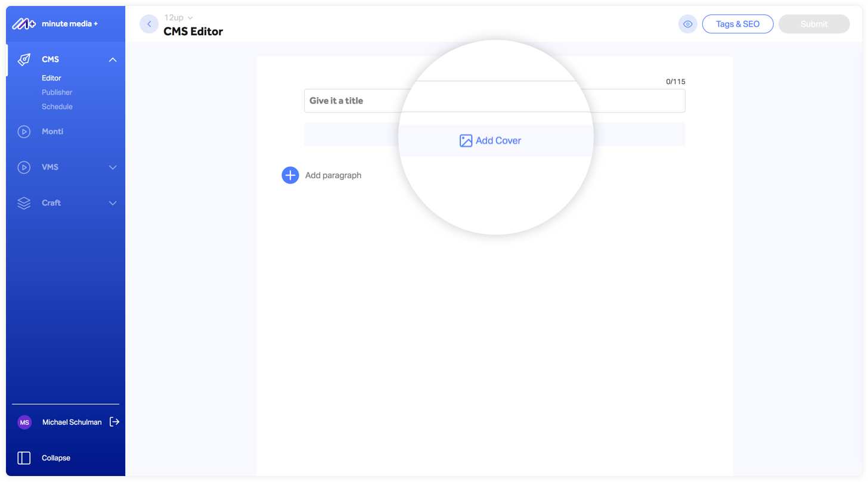
Task: Click the Craft layers icon
Action: coord(24,203)
